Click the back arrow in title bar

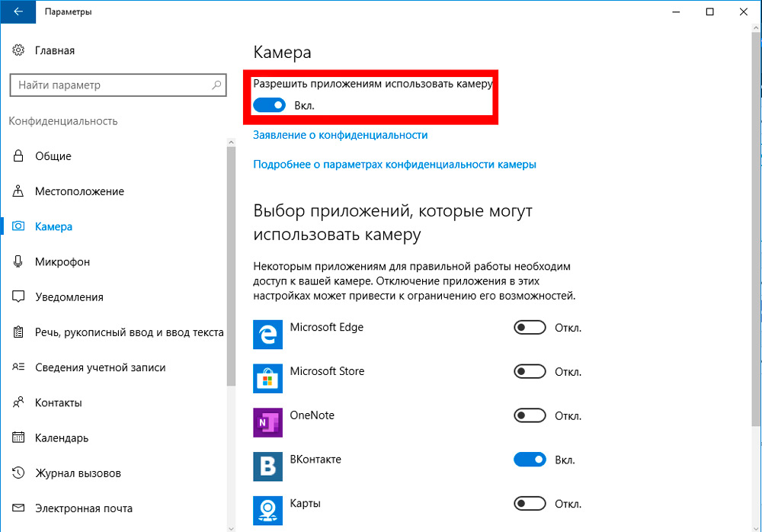[x=18, y=11]
